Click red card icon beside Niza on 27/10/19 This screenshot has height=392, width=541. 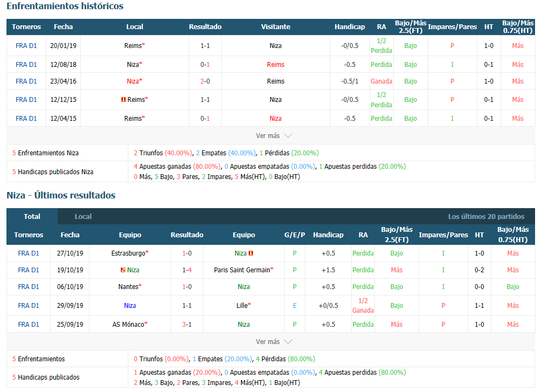(x=251, y=253)
